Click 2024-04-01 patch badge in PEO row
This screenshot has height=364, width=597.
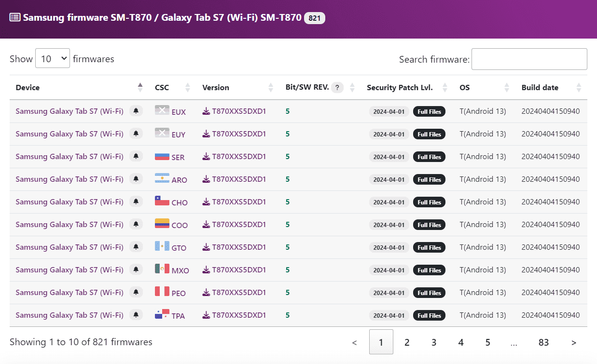click(389, 293)
